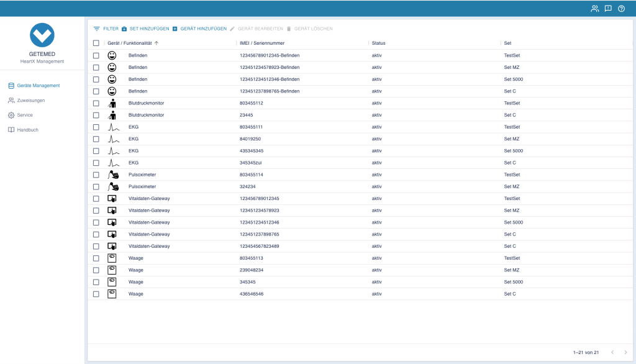Check the box for EKG 435345345
This screenshot has width=636, height=364.
click(x=96, y=151)
